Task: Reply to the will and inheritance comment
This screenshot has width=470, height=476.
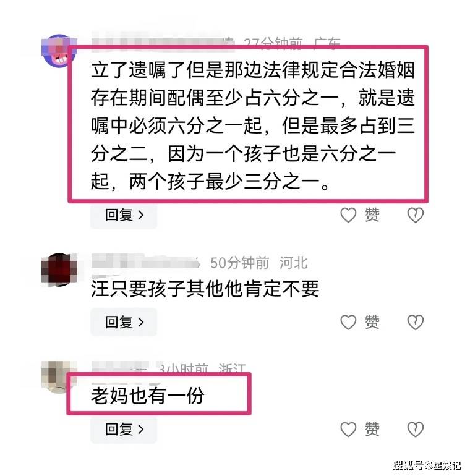Action: 124,215
